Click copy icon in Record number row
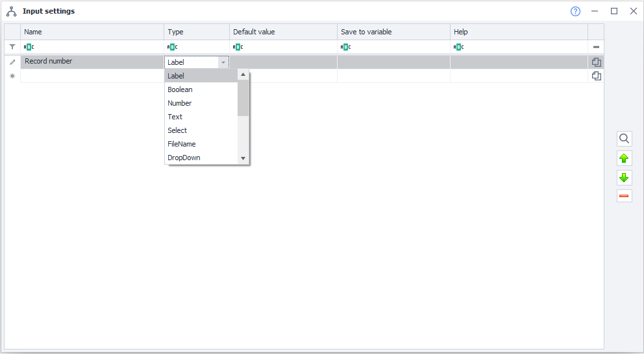Image resolution: width=644 pixels, height=354 pixels. pyautogui.click(x=596, y=62)
